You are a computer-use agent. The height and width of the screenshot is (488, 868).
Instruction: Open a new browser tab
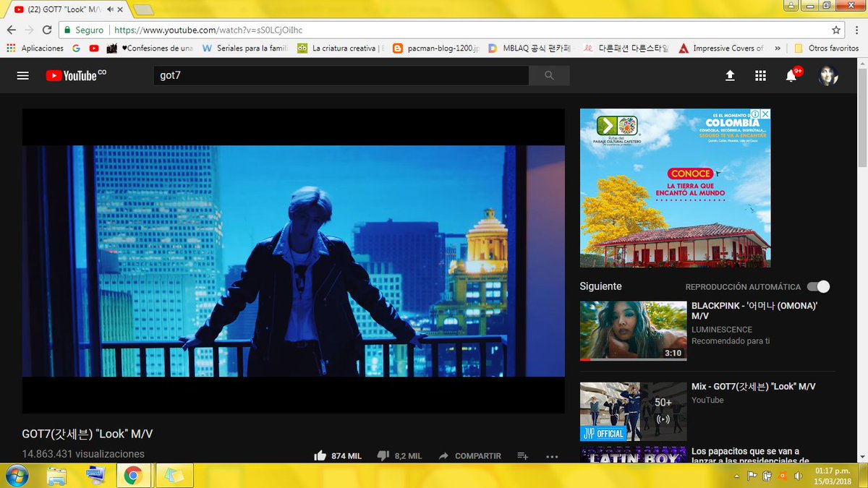click(x=143, y=10)
